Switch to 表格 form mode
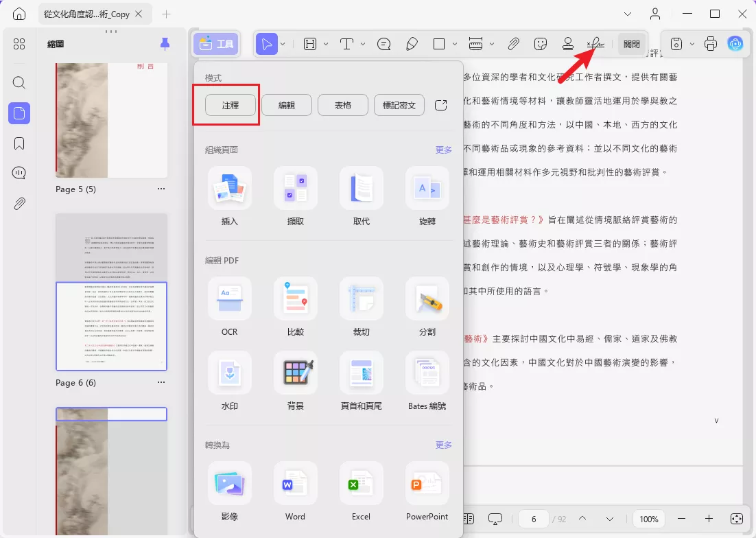Image resolution: width=756 pixels, height=538 pixels. (343, 105)
